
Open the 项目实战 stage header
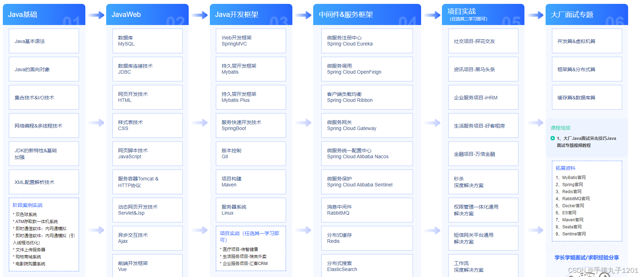(x=483, y=14)
